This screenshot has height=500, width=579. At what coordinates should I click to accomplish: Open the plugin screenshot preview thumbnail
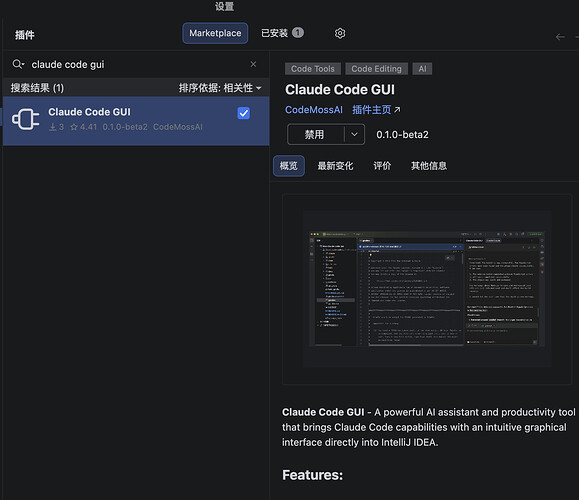[x=427, y=289]
